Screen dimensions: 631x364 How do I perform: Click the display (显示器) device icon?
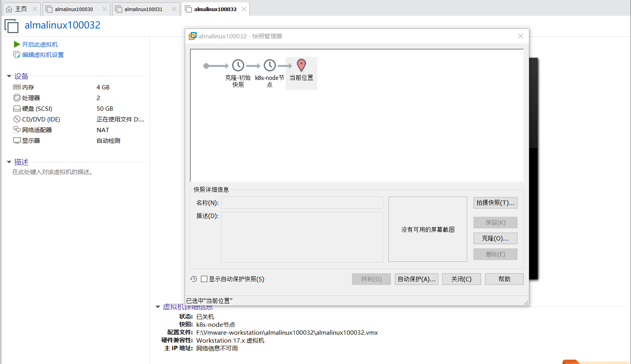coord(17,140)
